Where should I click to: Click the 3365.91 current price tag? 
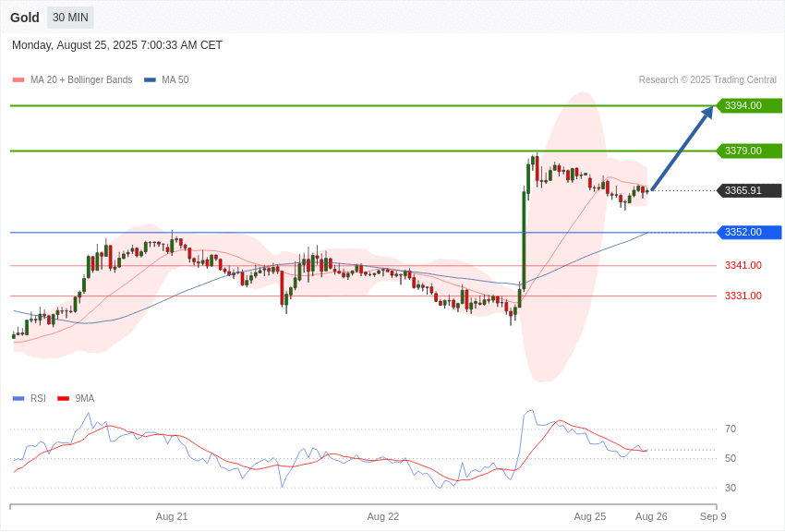[749, 190]
